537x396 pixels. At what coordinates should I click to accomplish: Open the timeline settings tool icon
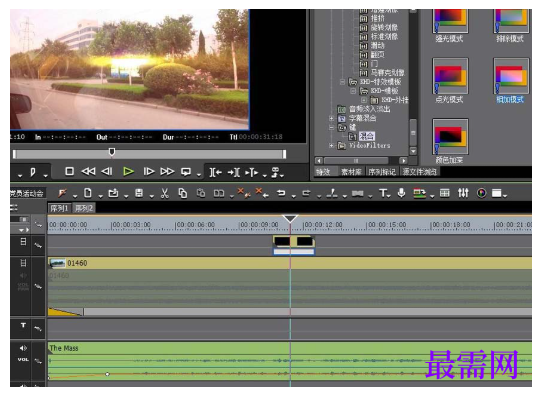pyautogui.click(x=62, y=193)
